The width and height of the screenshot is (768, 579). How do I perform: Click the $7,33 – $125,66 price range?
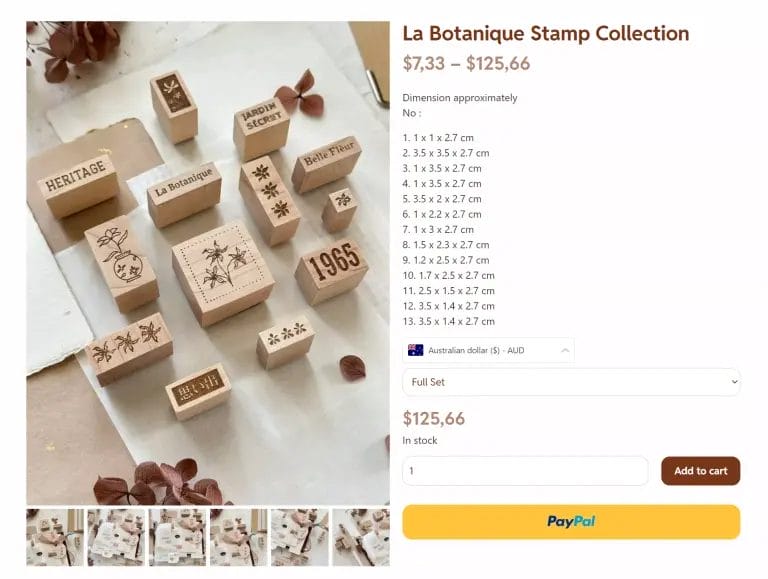pos(466,64)
